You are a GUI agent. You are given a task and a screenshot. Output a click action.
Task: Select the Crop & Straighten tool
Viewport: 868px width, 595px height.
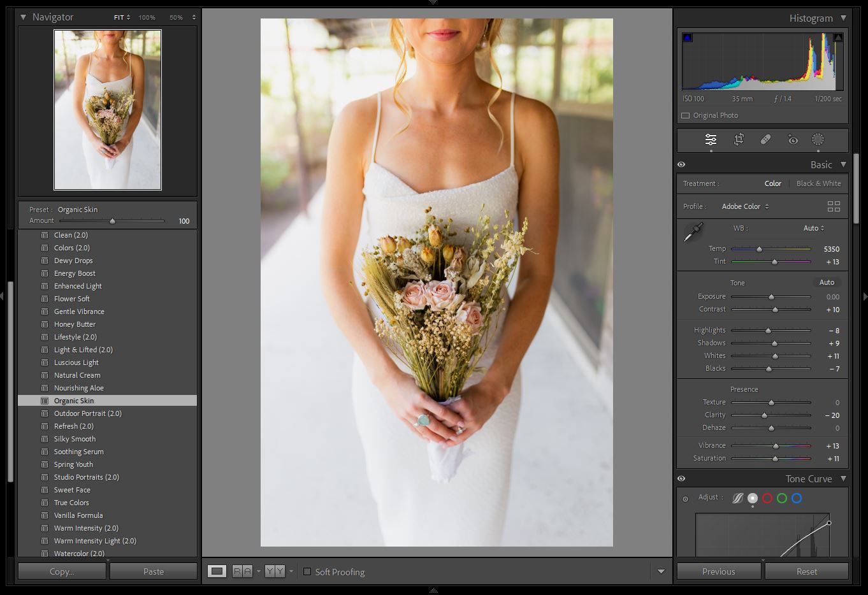click(x=738, y=139)
